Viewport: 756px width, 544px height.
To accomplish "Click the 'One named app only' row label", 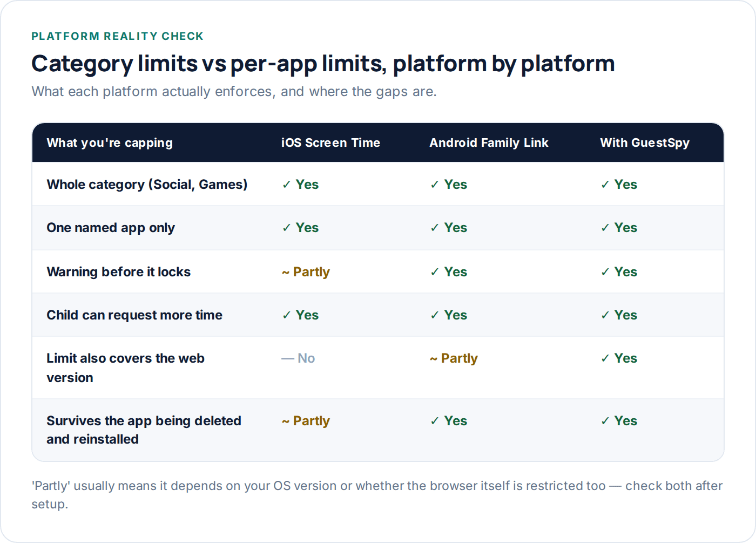I will [111, 228].
